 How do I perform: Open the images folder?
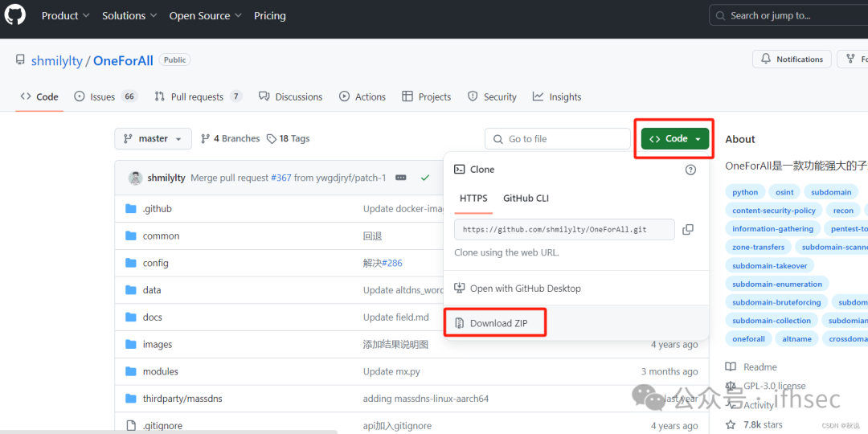[x=158, y=344]
